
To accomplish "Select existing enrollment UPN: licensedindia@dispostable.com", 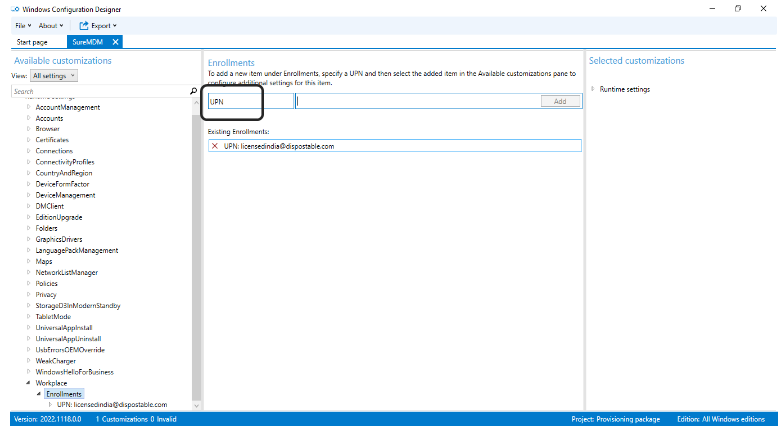I will click(394, 146).
